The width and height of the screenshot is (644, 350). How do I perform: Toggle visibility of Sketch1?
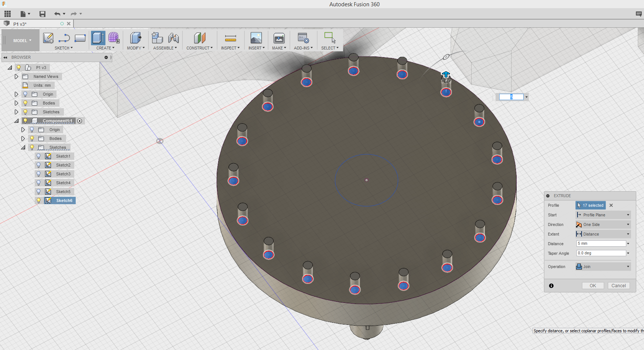click(x=39, y=156)
